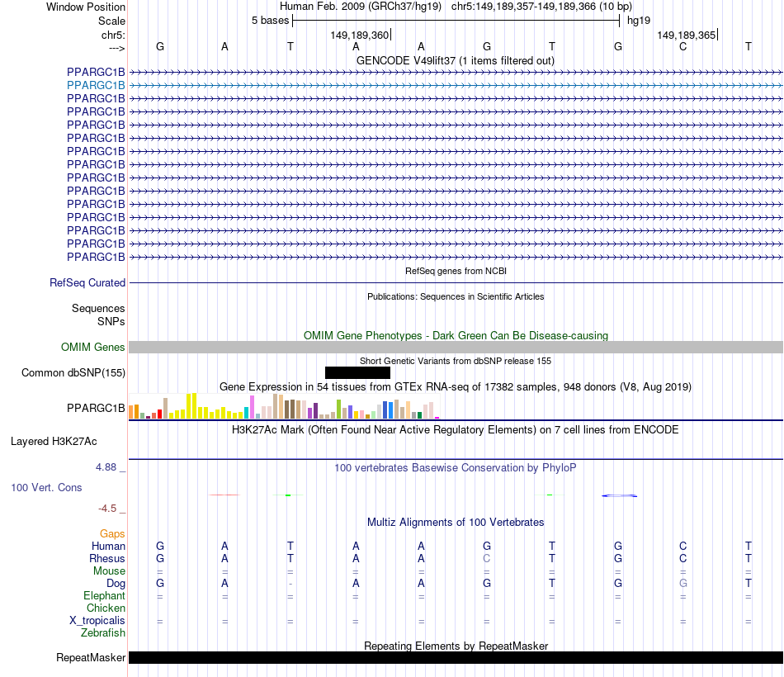Open the GTEx Gene Expression track title
This screenshot has width=784, height=677.
coord(456,386)
